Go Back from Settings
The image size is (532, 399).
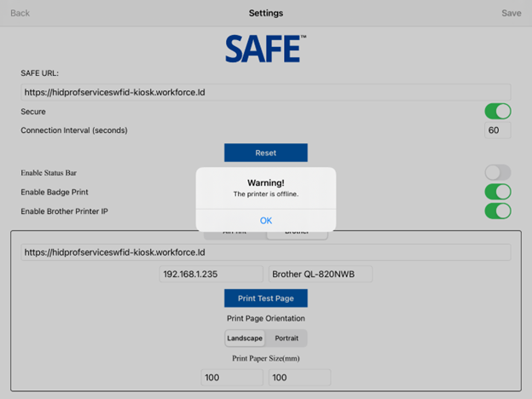pyautogui.click(x=20, y=14)
